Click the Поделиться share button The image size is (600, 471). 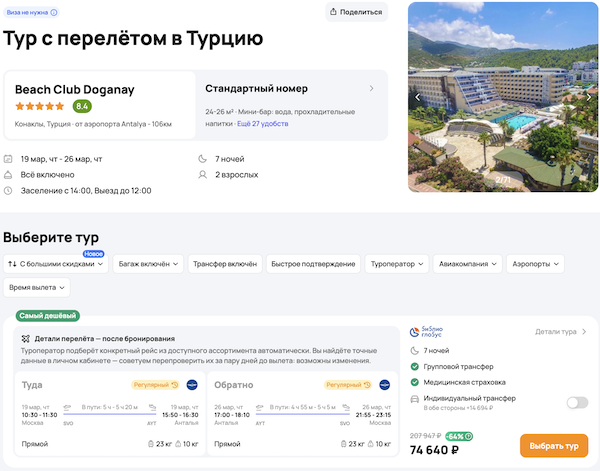pyautogui.click(x=355, y=12)
